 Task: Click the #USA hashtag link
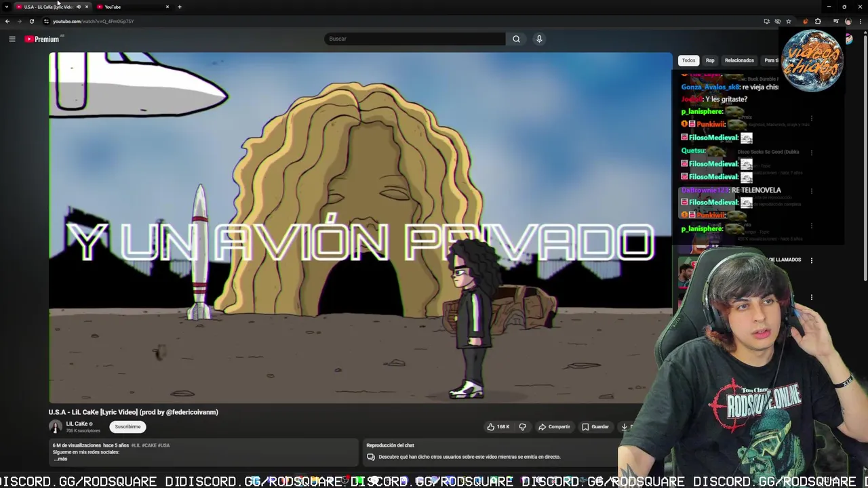tap(164, 445)
